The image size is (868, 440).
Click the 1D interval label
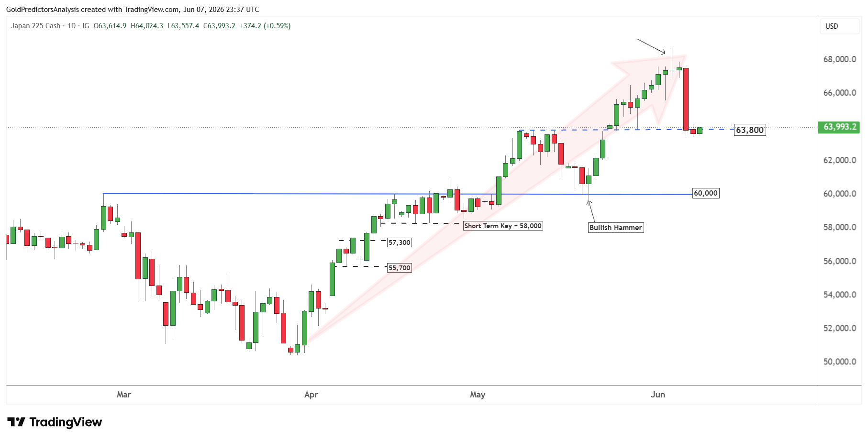(x=72, y=26)
